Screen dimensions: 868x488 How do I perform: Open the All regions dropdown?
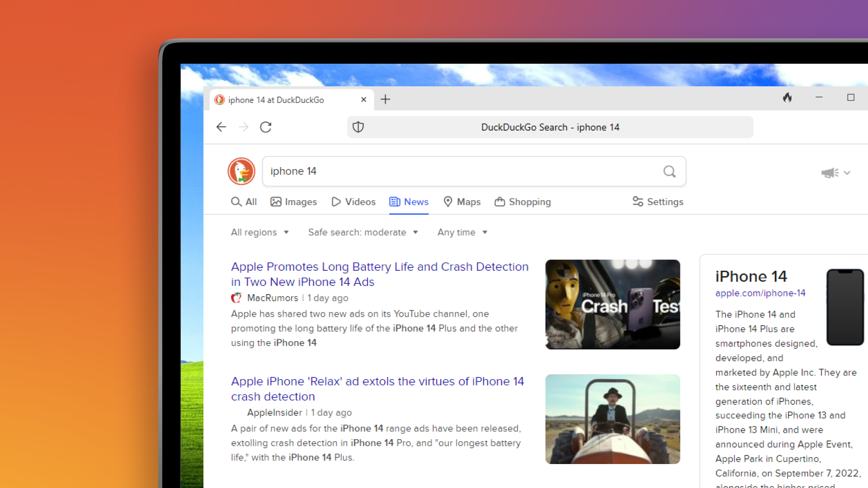tap(260, 232)
